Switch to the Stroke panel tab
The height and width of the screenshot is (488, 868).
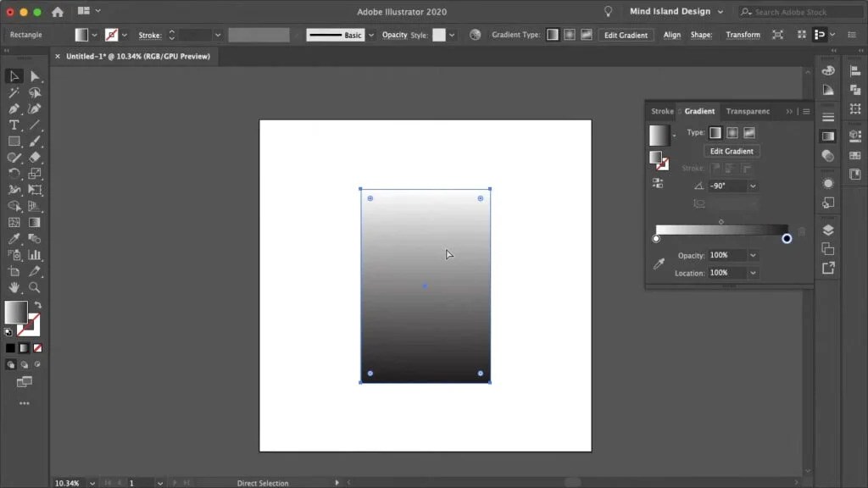(662, 111)
